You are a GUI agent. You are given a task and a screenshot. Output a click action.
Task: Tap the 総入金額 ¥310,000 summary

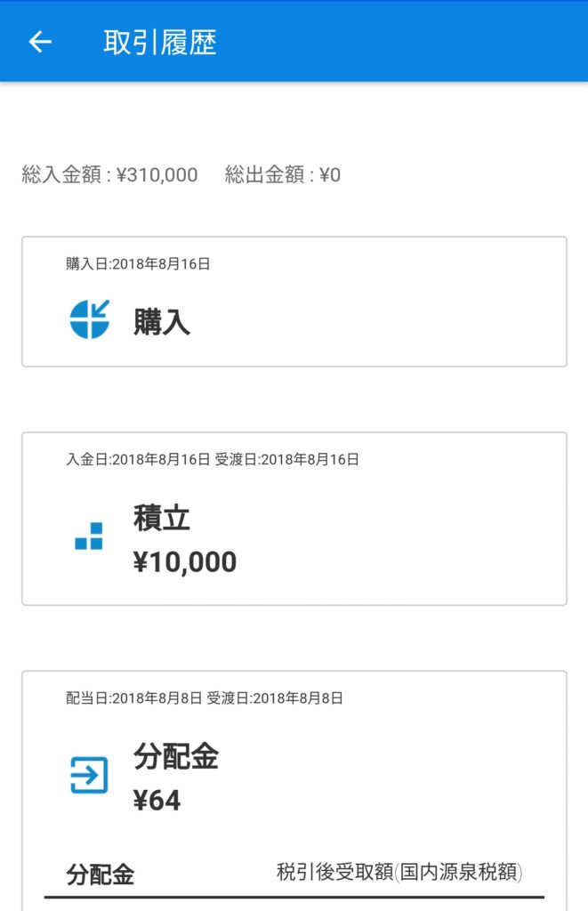point(109,174)
